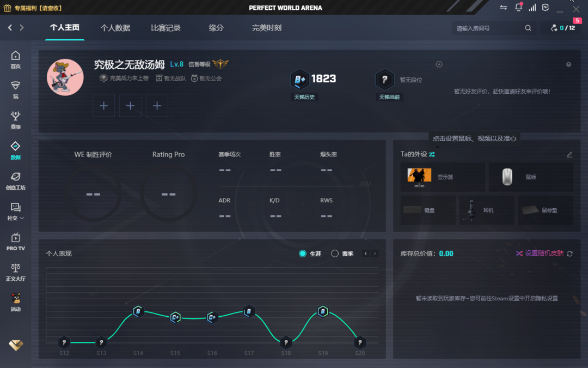Navigate forward with the right arrow
This screenshot has width=588, height=368.
pyautogui.click(x=22, y=27)
